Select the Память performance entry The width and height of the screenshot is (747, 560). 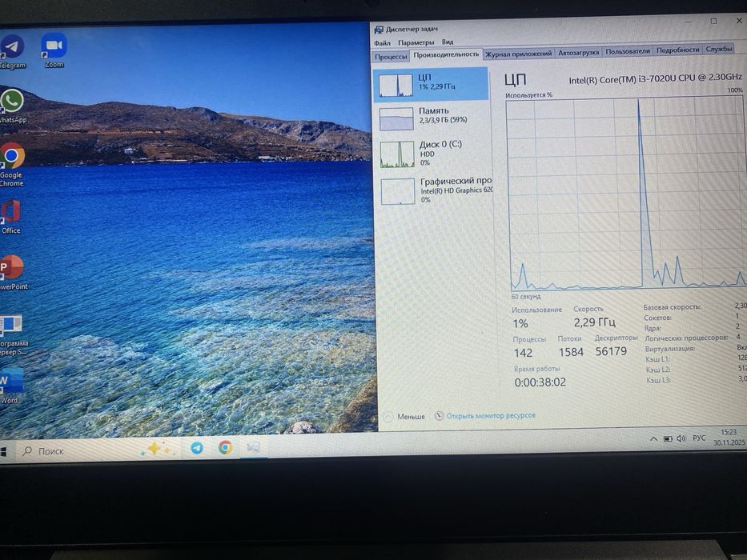(432, 118)
